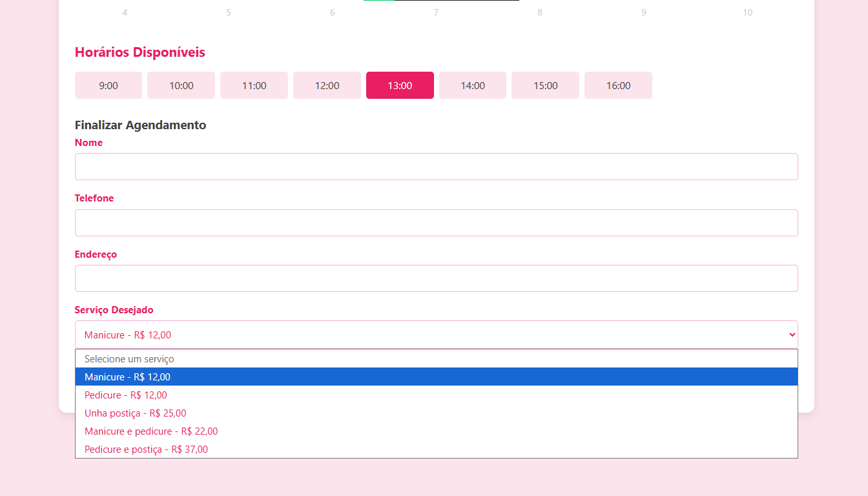The image size is (868, 496).
Task: Click day 10 in the calendar row
Action: (x=747, y=12)
